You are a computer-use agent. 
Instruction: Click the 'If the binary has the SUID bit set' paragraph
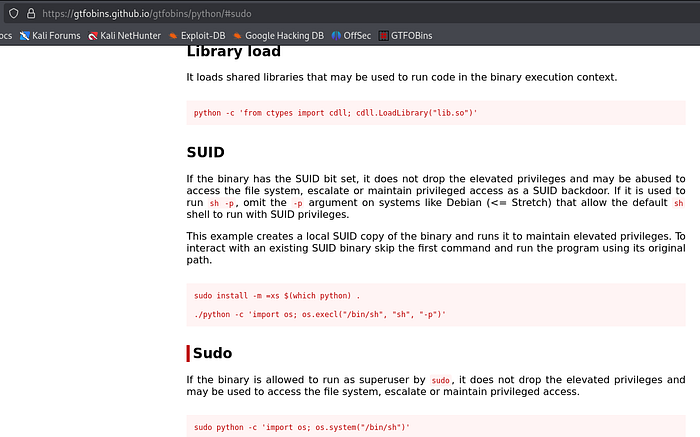[436, 197]
